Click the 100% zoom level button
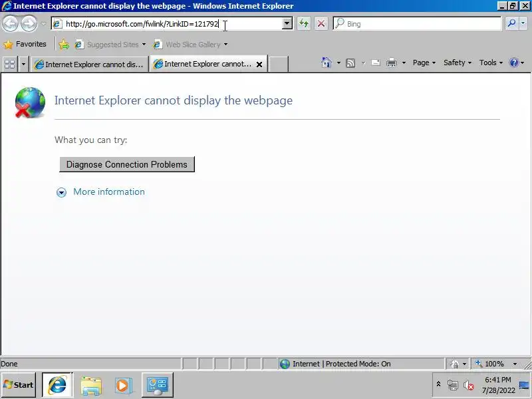 tap(491, 364)
